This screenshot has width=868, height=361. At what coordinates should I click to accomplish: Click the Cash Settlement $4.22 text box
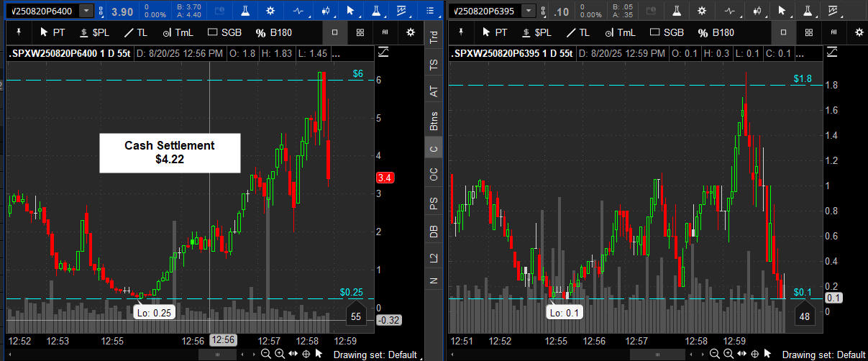click(x=169, y=152)
